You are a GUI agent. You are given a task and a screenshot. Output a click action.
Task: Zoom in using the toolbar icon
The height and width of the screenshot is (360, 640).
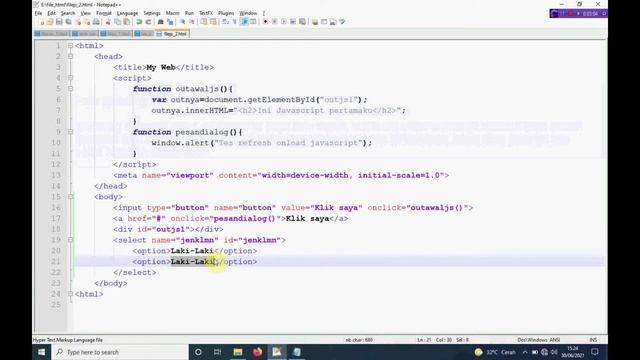pyautogui.click(x=182, y=22)
